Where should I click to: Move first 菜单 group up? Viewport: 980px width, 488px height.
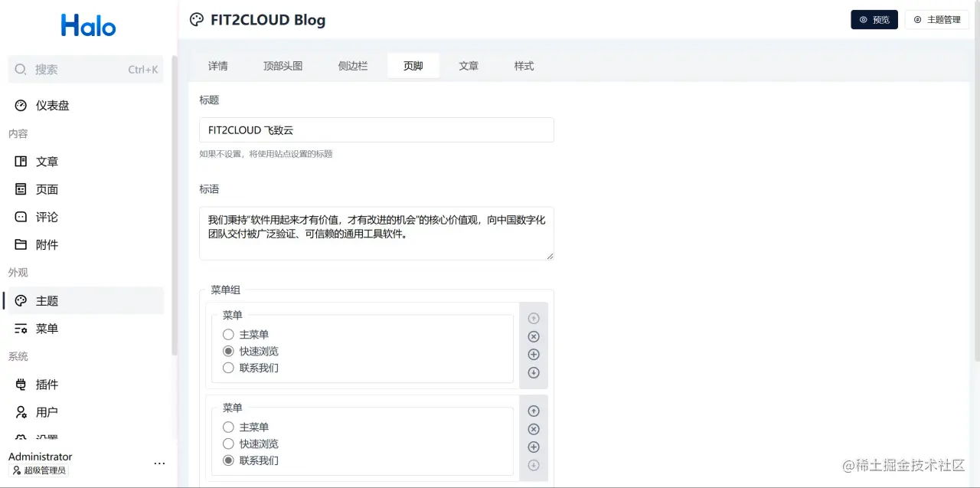534,318
